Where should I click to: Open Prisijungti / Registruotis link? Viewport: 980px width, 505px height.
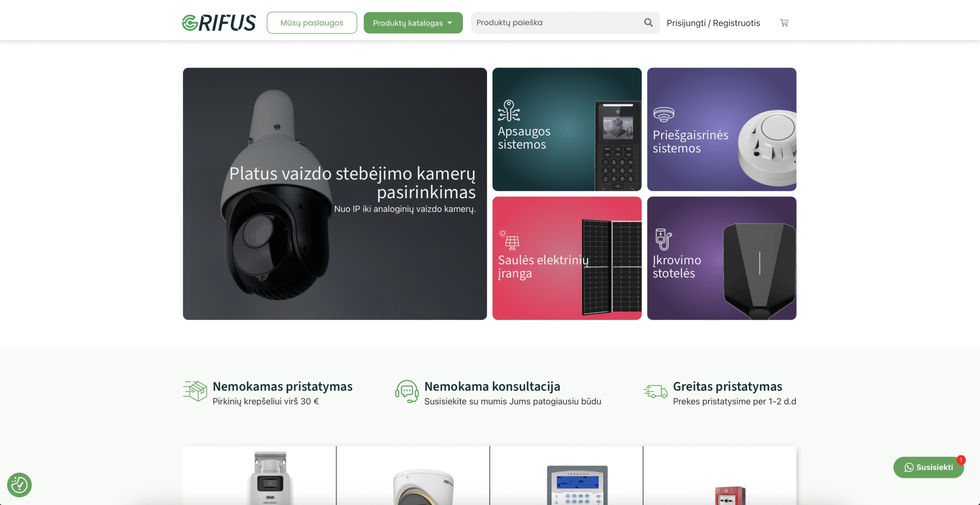tap(713, 23)
